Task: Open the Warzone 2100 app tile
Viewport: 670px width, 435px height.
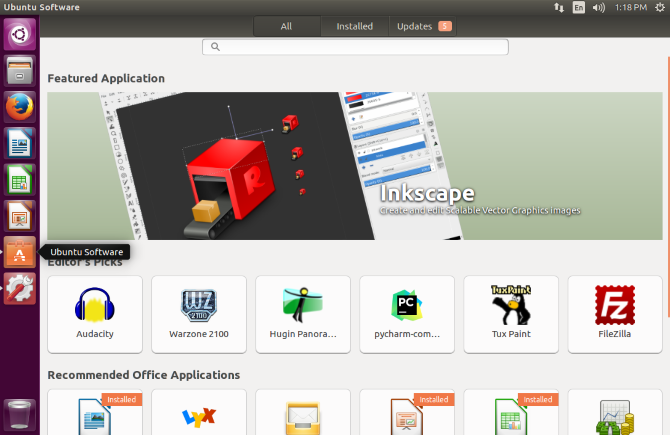Action: [199, 314]
